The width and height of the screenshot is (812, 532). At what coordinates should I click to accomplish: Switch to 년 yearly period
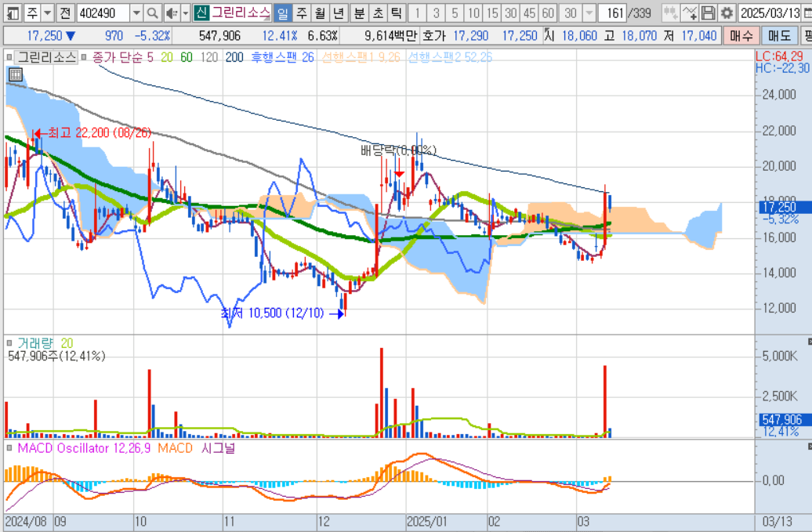[338, 13]
